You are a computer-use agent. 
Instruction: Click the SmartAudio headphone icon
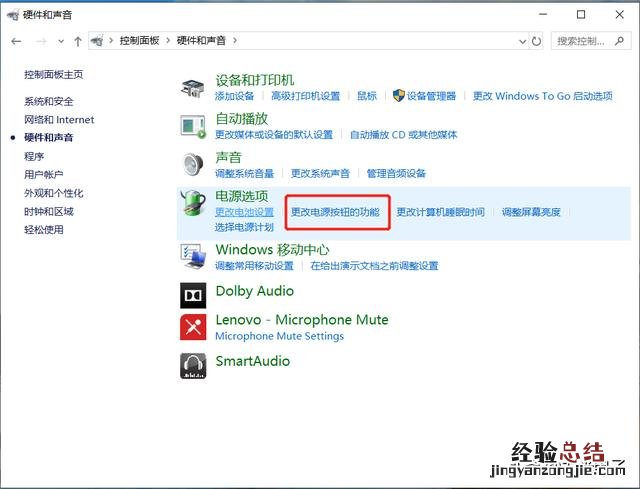click(193, 365)
